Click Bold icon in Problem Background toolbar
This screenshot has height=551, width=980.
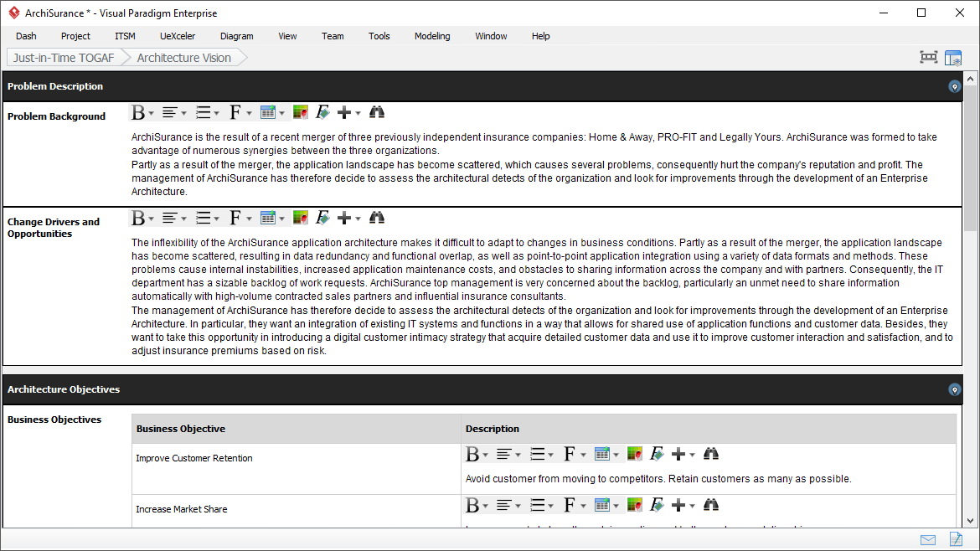(x=138, y=112)
